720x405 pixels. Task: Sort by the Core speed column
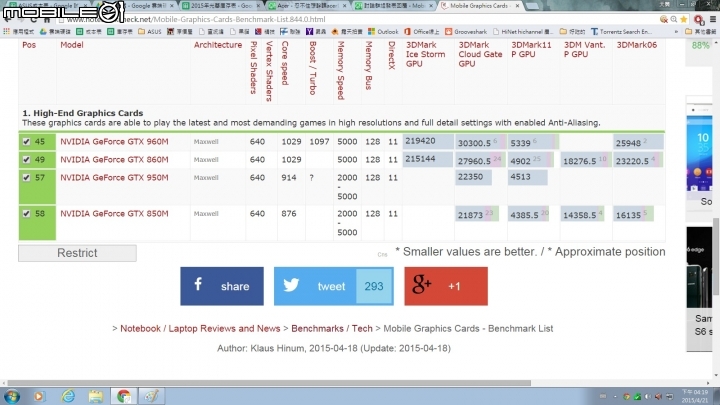[285, 63]
